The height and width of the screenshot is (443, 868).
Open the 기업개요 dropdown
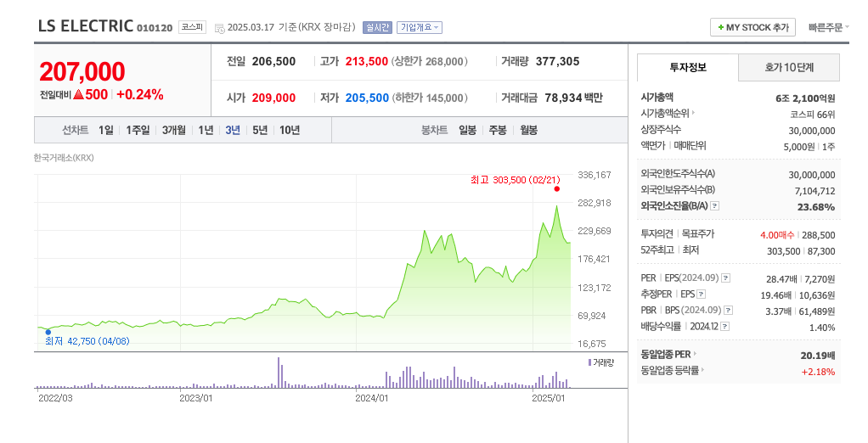tap(419, 27)
